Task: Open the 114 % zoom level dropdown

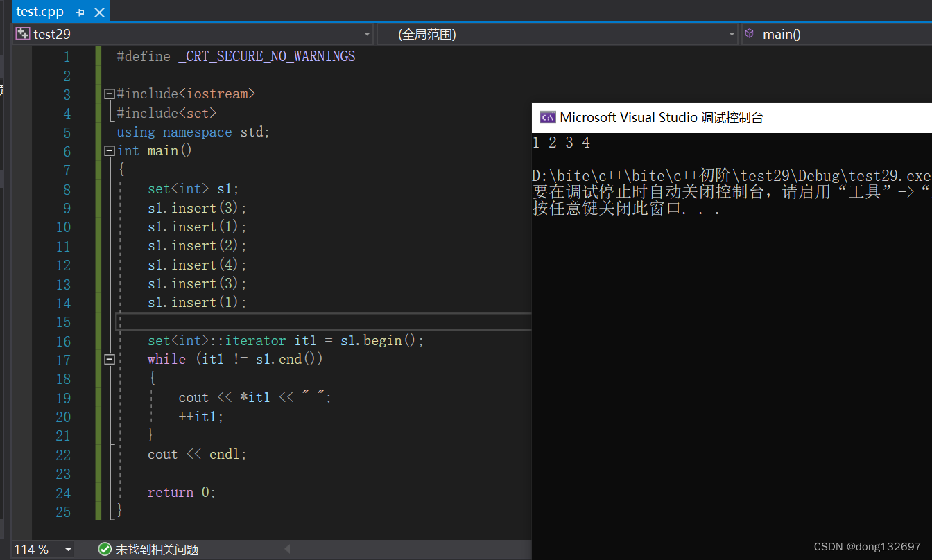Action: click(x=68, y=550)
